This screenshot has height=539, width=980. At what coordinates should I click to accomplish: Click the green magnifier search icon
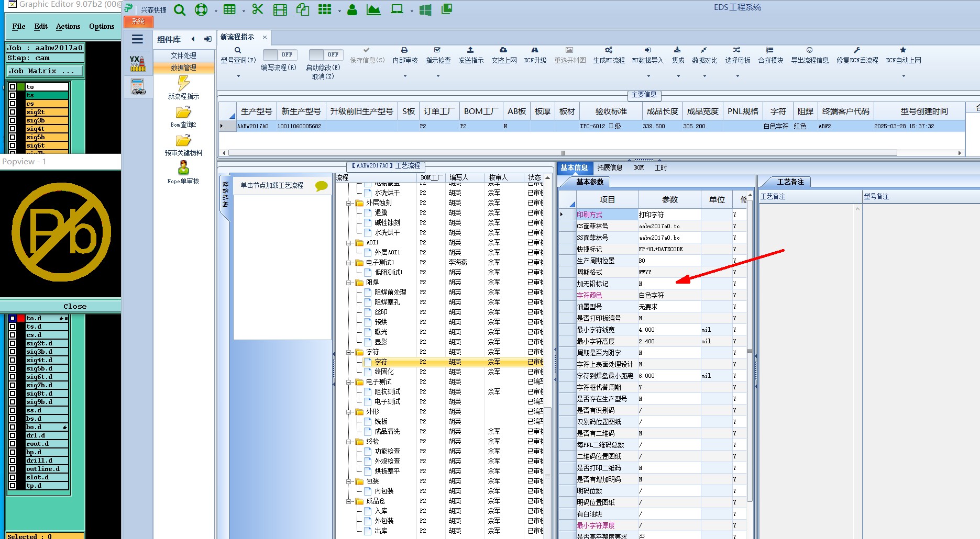click(180, 10)
